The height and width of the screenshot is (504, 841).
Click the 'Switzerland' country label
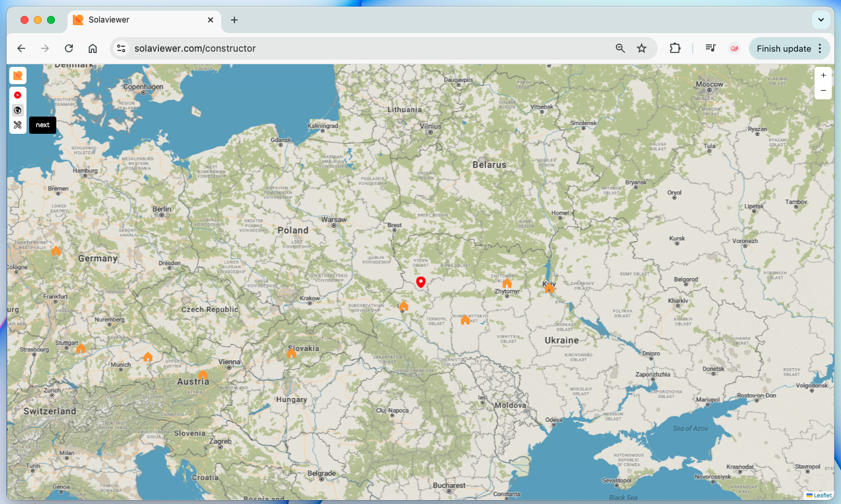(x=50, y=411)
